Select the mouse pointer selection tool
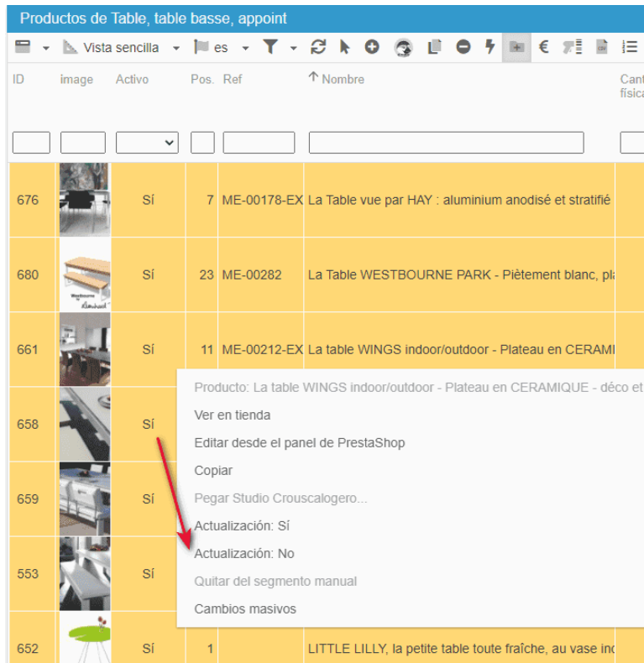The height and width of the screenshot is (663, 644). 344,48
